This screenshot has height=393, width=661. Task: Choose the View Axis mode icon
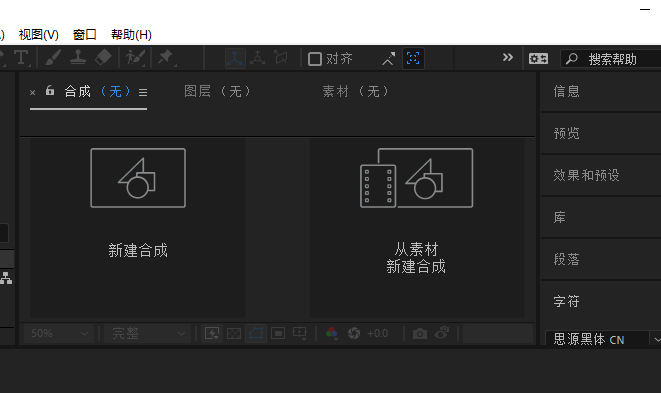pos(280,57)
